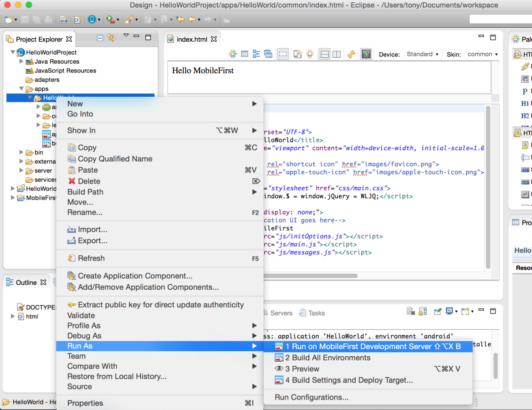Image resolution: width=532 pixels, height=410 pixels.
Task: Open the Project Explorer view menu triangle
Action: coord(126,35)
